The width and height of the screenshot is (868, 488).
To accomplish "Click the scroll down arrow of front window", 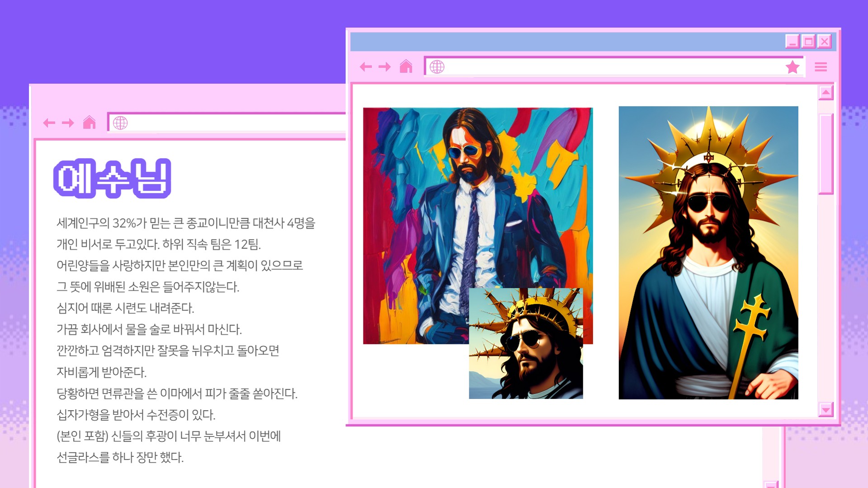I will [x=826, y=410].
